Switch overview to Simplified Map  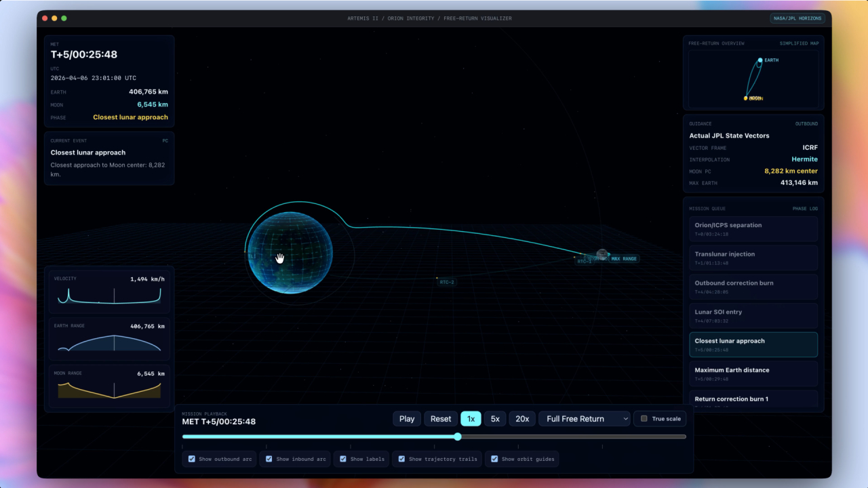[797, 43]
